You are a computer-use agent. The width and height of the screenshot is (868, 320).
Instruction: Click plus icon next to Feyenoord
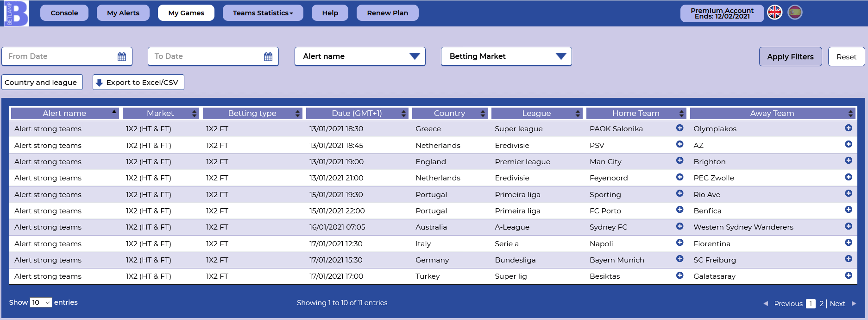click(x=679, y=177)
